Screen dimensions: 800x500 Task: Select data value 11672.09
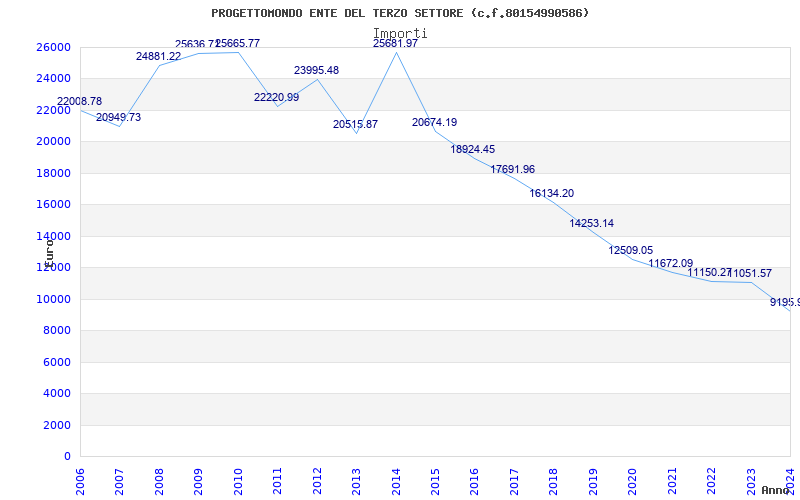(671, 264)
